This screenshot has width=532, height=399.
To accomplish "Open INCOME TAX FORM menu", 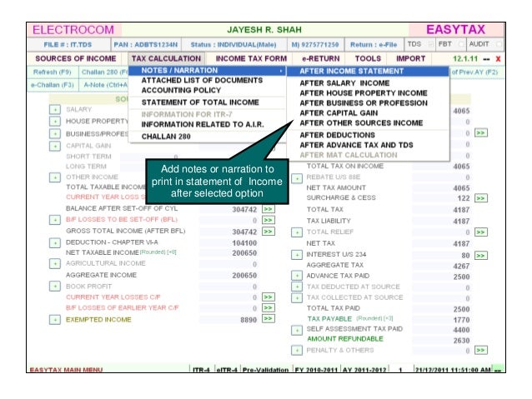I will pyautogui.click(x=252, y=58).
